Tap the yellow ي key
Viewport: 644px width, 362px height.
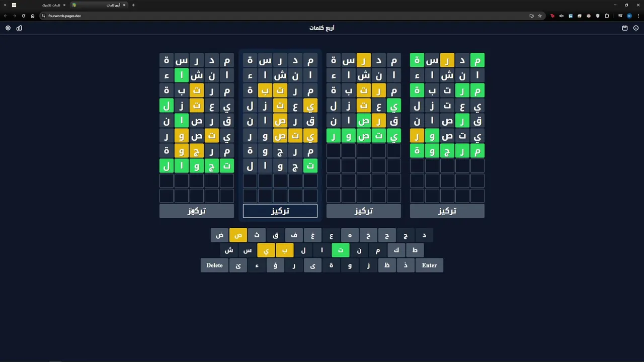coord(266,250)
